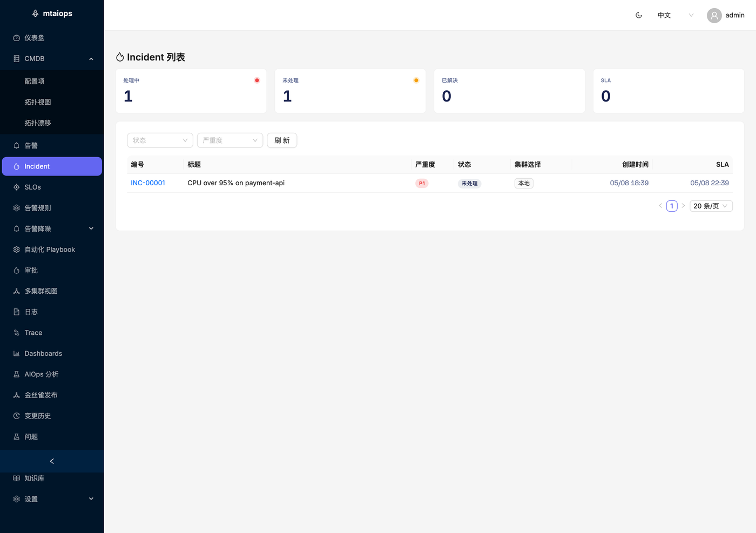Screen dimensions: 756x533
Task: Click the SLA summary card
Action: click(x=669, y=91)
